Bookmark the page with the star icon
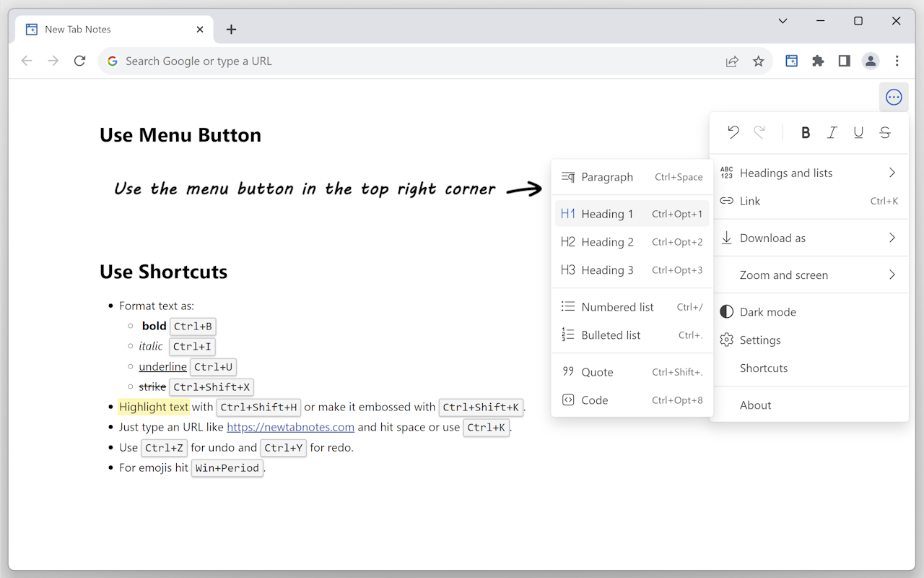This screenshot has height=578, width=924. (x=759, y=61)
